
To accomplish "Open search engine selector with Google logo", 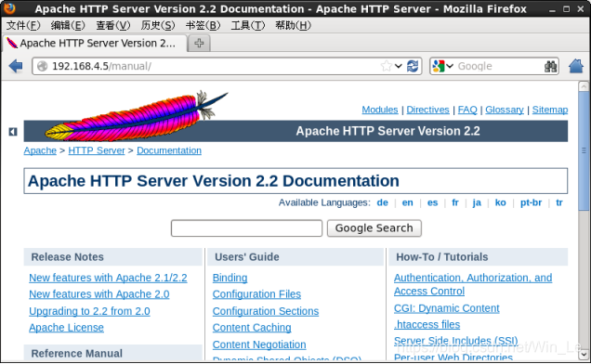I will coord(442,66).
